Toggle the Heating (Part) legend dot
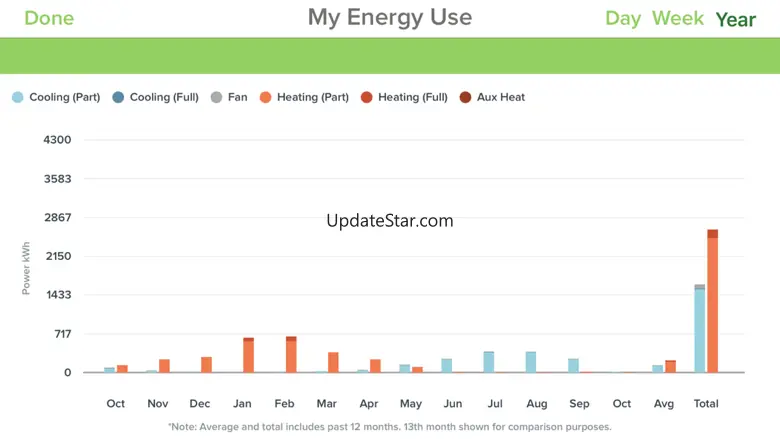The width and height of the screenshot is (780, 439). click(x=265, y=97)
